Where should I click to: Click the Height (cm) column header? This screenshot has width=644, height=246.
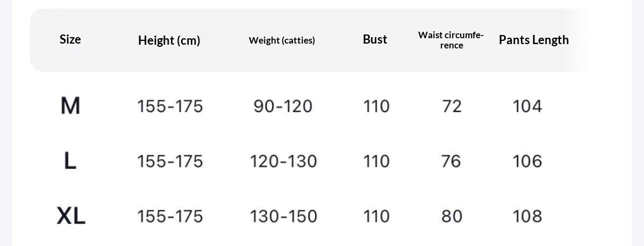(x=169, y=40)
